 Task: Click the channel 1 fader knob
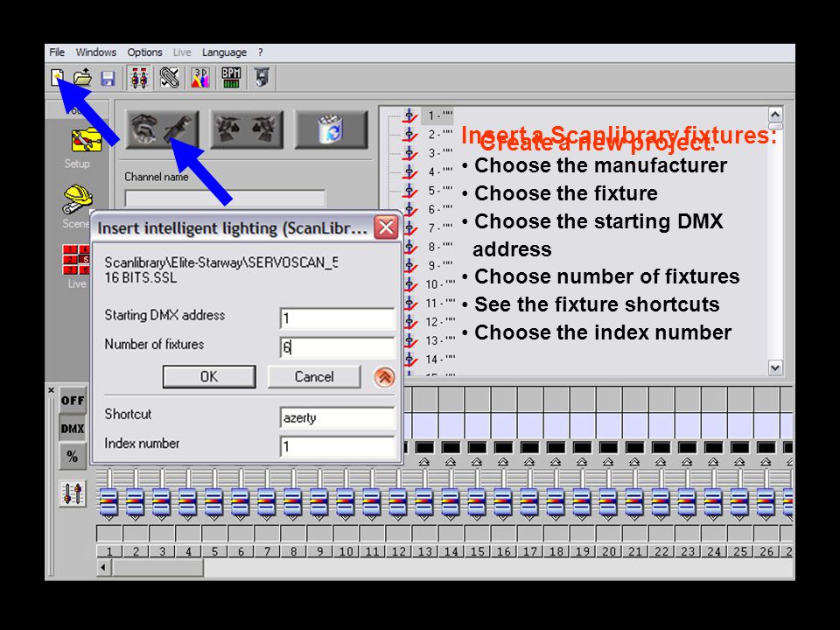108,502
